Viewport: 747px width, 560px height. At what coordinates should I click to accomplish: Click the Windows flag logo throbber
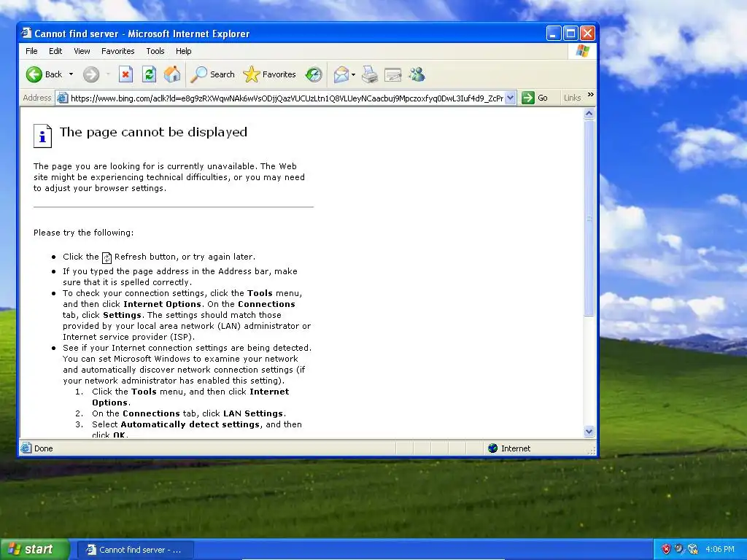582,51
